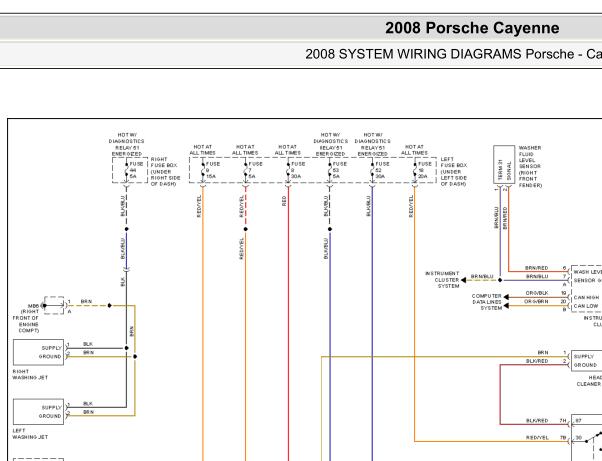Select the "RIGHT FUSE BOX" description label

tap(165, 172)
